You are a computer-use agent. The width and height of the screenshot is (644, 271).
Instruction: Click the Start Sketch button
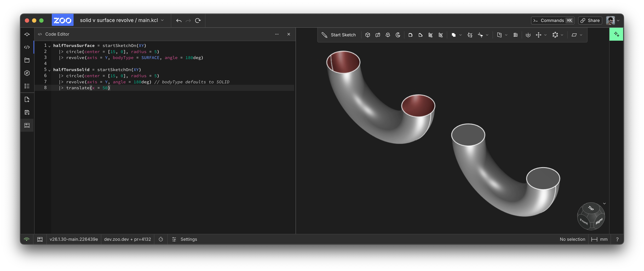(339, 35)
